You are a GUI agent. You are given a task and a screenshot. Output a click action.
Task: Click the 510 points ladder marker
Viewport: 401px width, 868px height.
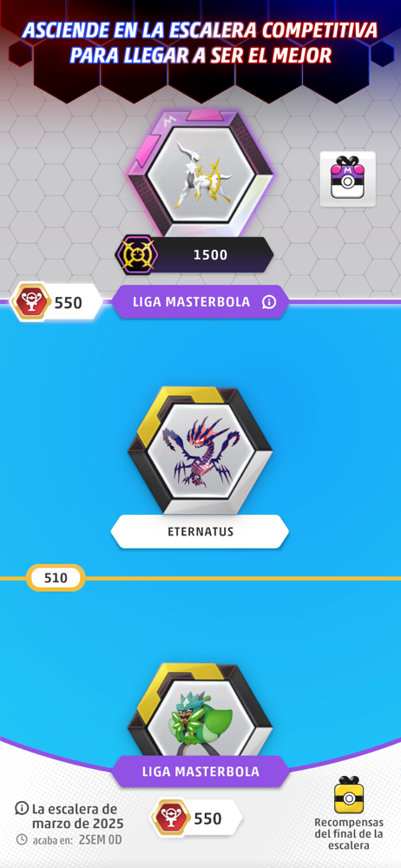(x=56, y=578)
